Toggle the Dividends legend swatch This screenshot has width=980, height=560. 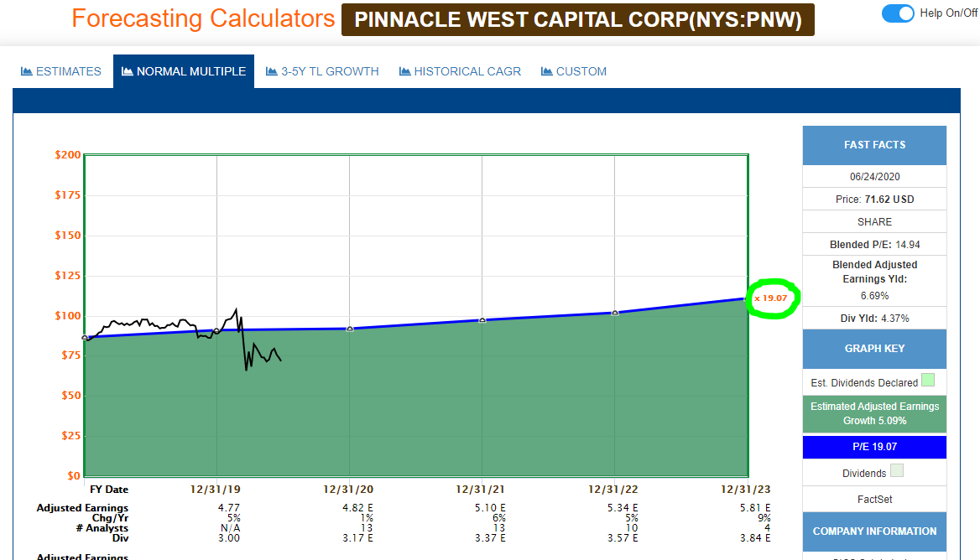pyautogui.click(x=897, y=471)
